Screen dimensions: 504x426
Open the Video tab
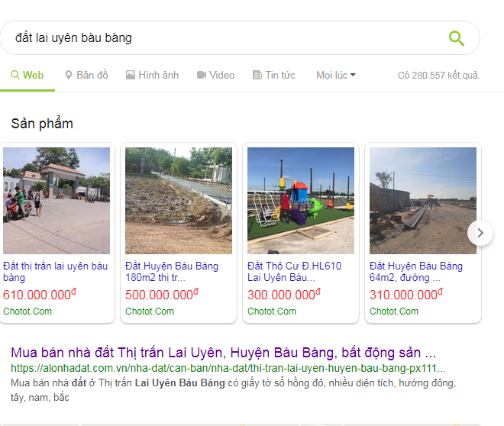coord(215,75)
